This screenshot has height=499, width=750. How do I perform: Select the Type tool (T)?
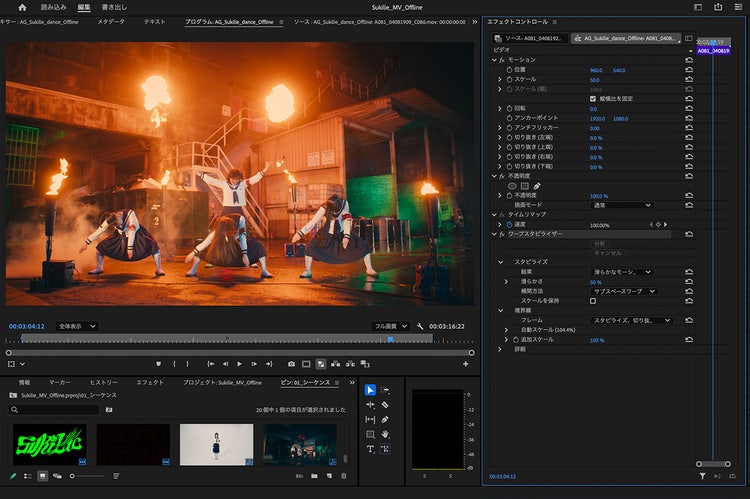tap(370, 450)
